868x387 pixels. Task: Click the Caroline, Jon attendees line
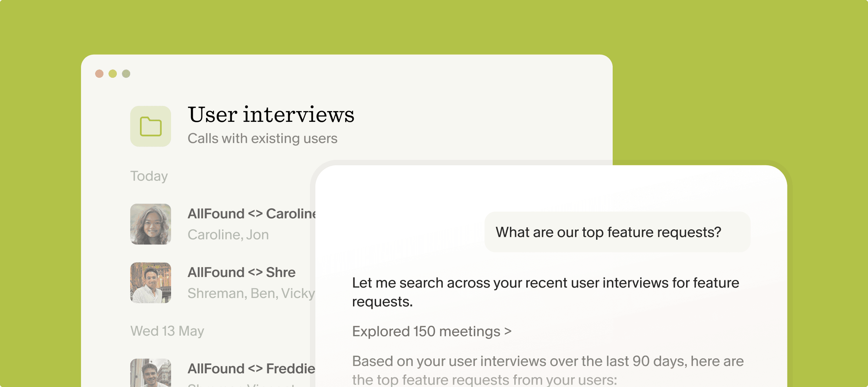[x=228, y=235]
